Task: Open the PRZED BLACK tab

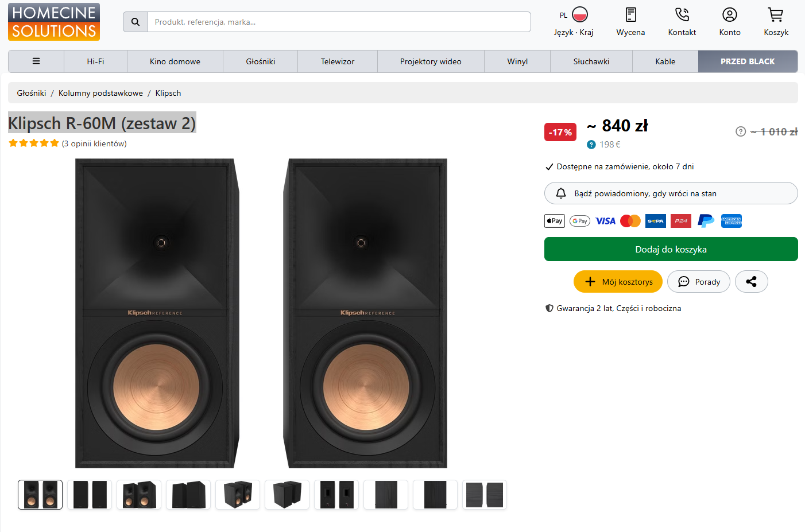Action: click(x=748, y=61)
